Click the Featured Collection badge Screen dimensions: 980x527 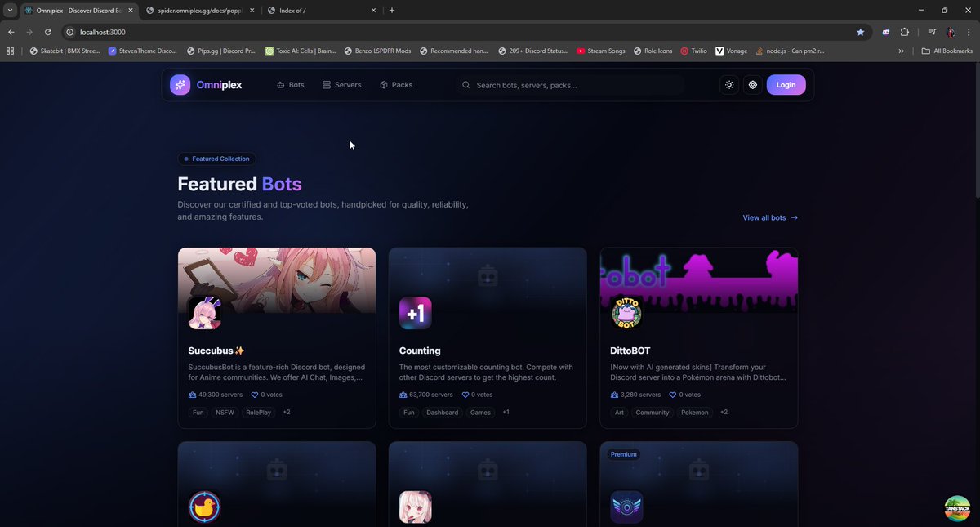(x=216, y=159)
